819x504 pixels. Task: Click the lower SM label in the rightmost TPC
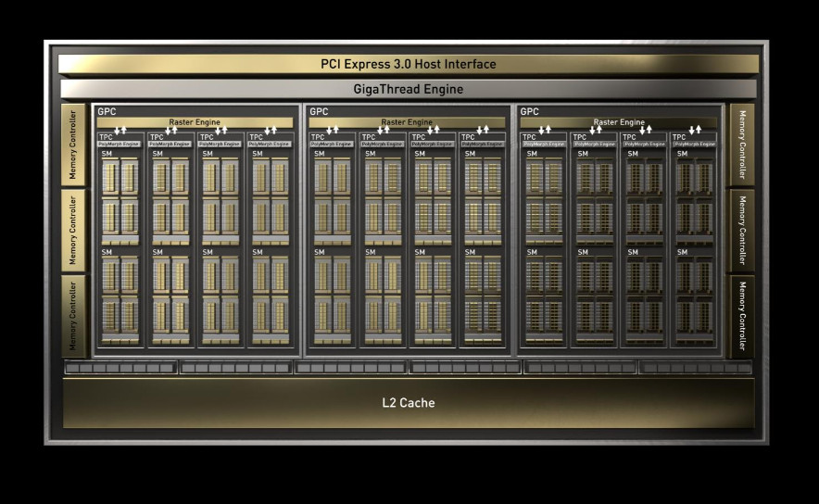[x=682, y=252]
